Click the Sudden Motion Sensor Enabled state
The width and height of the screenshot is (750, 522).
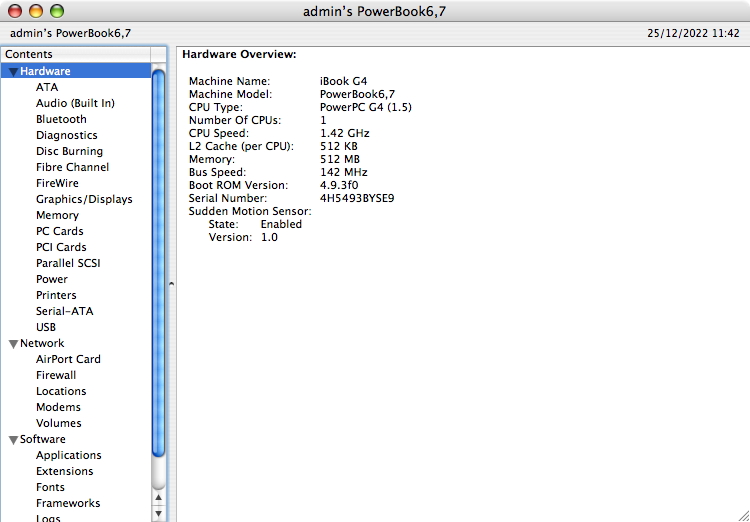281,224
